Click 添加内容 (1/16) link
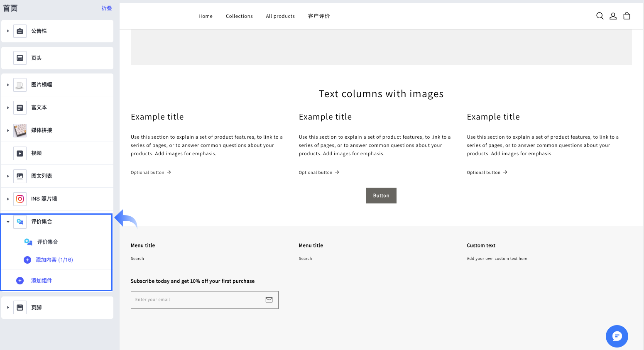The width and height of the screenshot is (644, 350). pos(54,260)
